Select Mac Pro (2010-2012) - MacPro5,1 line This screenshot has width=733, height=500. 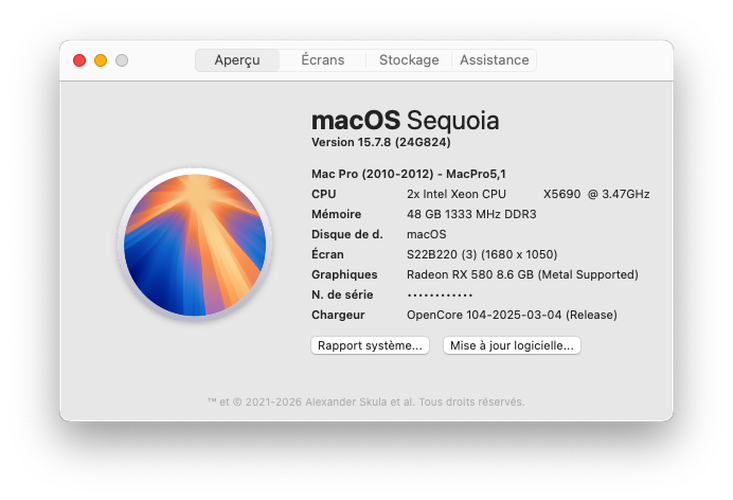(x=409, y=174)
